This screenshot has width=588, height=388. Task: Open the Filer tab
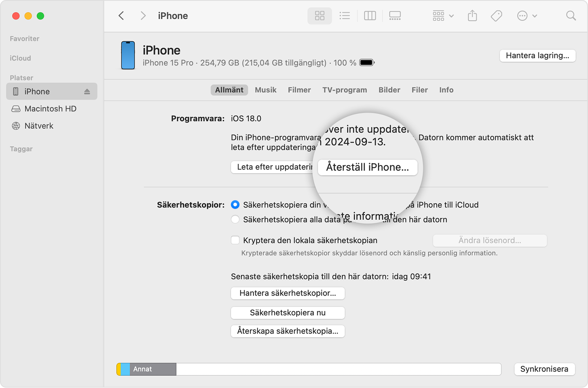coord(420,90)
